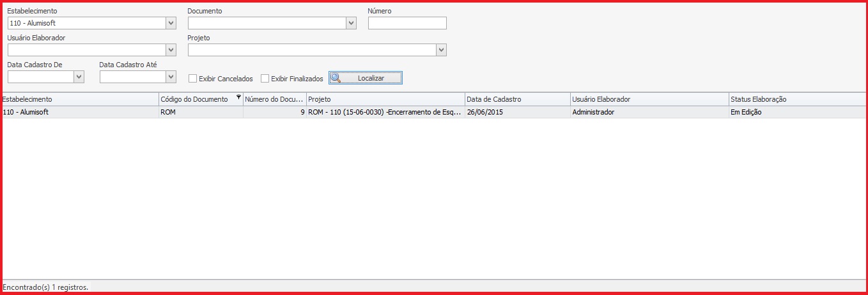Click the filter icon on Código do Documento

pos(238,97)
